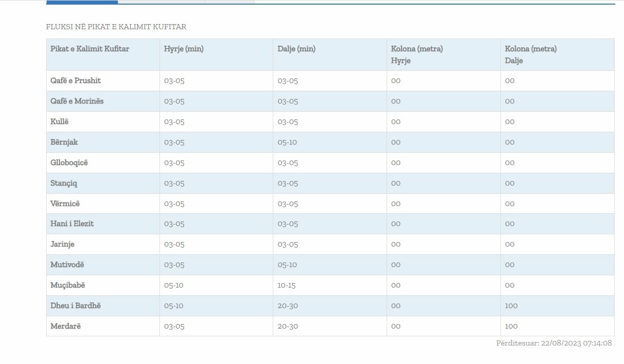Click the Kullë row label
Screen dimensions: 624x364
pyautogui.click(x=59, y=122)
